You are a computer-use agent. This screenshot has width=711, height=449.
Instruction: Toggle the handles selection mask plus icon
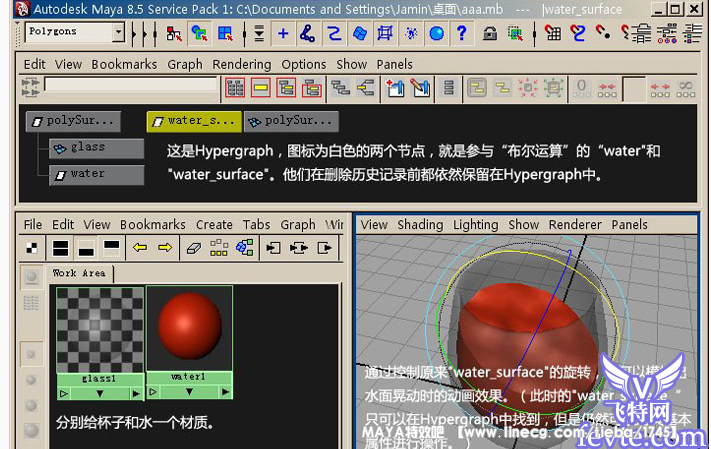coord(283,33)
